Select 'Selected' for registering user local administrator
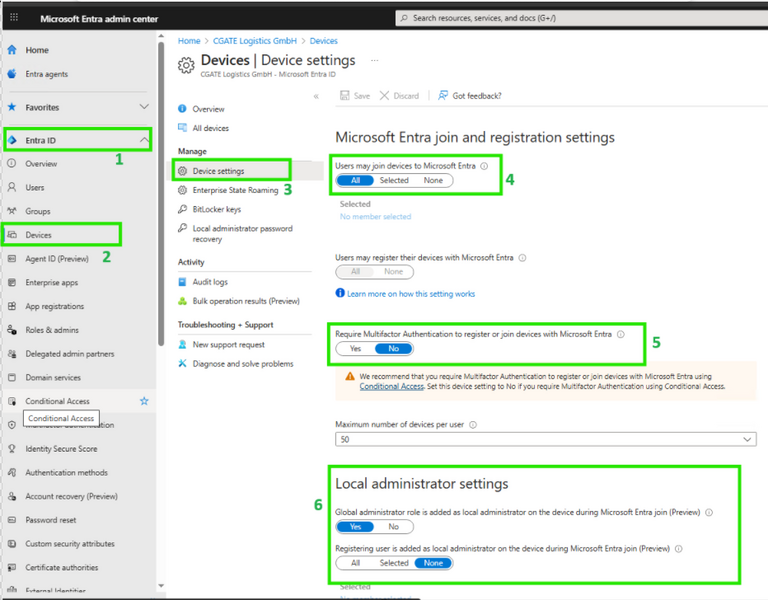768x600 pixels. [x=394, y=563]
